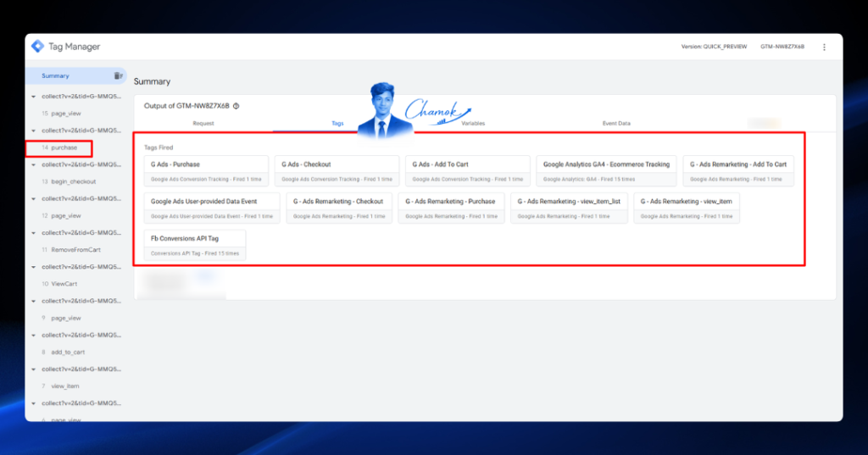Open G - Ads Remarketing - view_item_list tag
The height and width of the screenshot is (455, 868).
point(569,208)
